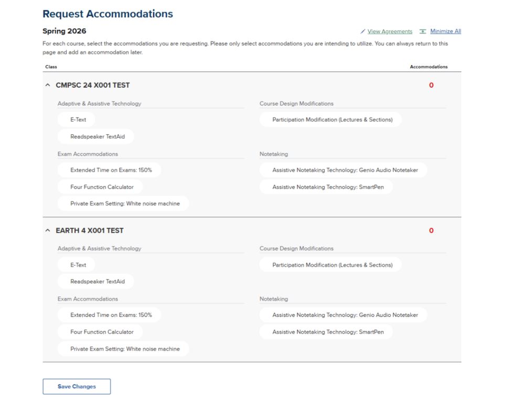Image resolution: width=532 pixels, height=404 pixels.
Task: Collapse the EARTH 4 X001 TEST section
Action: (x=47, y=230)
